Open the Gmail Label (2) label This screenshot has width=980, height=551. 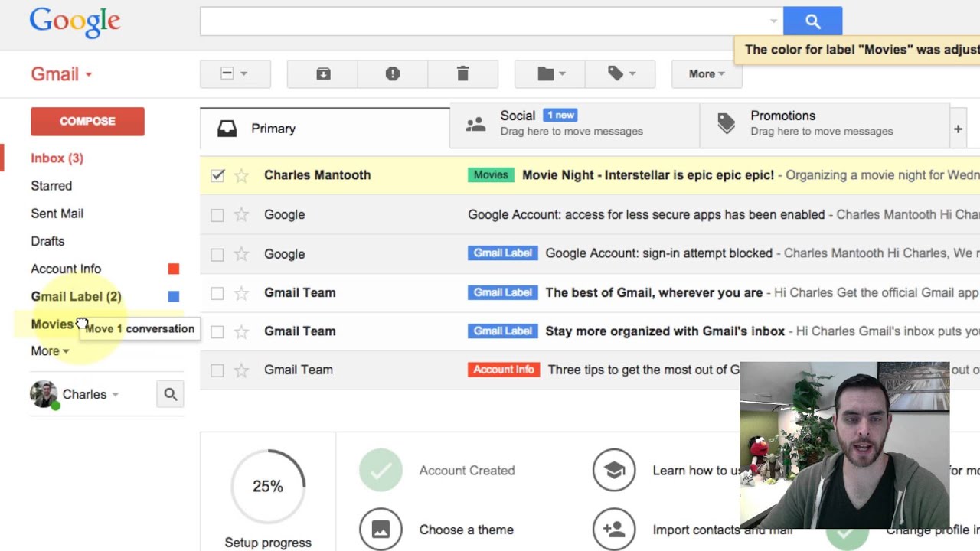pyautogui.click(x=76, y=296)
